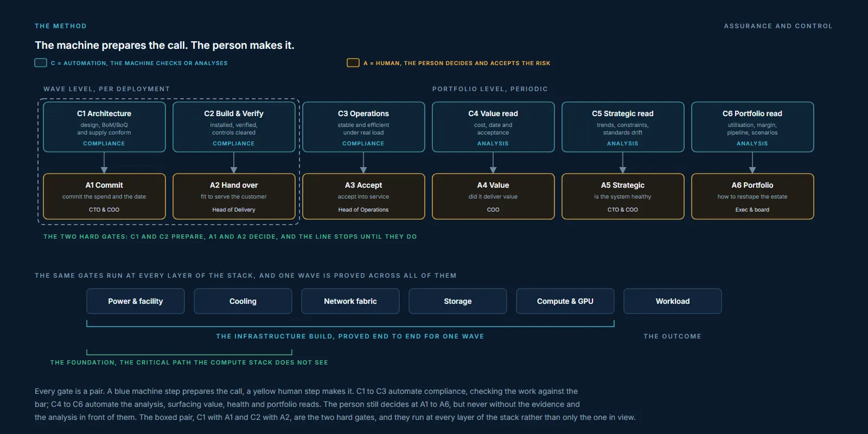The image size is (868, 434).
Task: Click the 'Exec & board' owner text
Action: pyautogui.click(x=752, y=210)
